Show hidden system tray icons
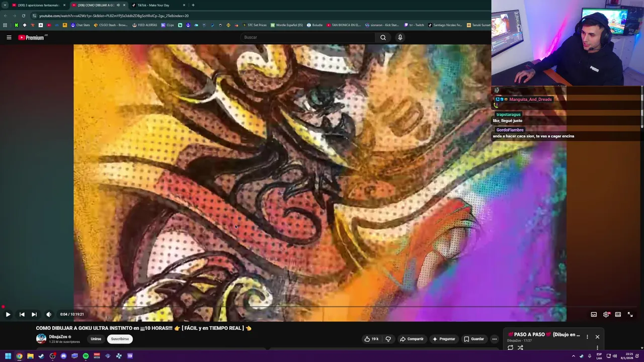 click(x=573, y=356)
